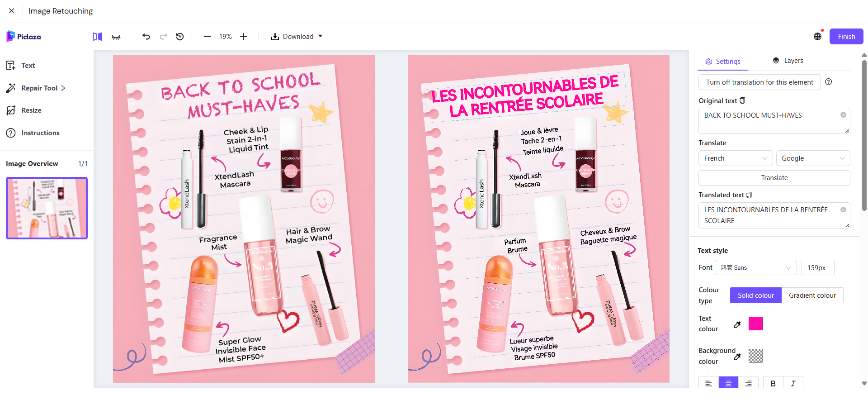Switch to Gradient colour type
This screenshot has width=868, height=419.
click(812, 295)
